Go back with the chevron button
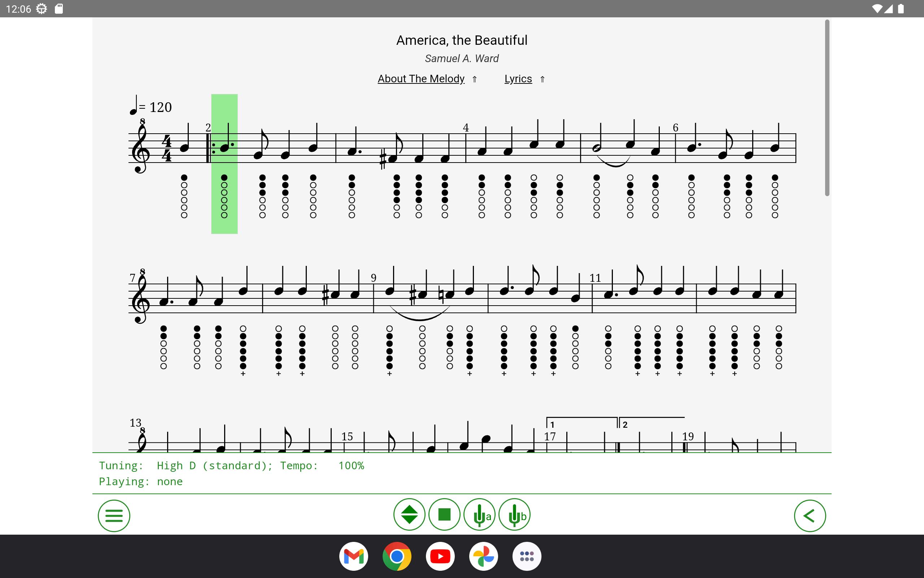 [x=810, y=515]
